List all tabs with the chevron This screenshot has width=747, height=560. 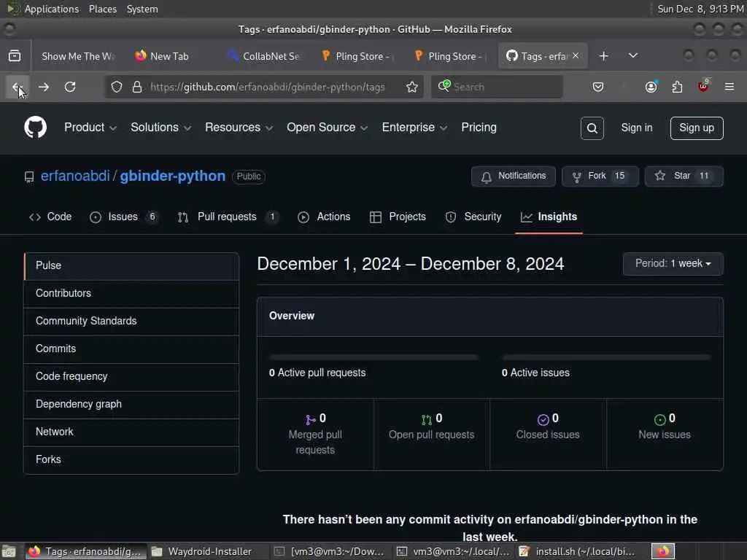point(633,55)
